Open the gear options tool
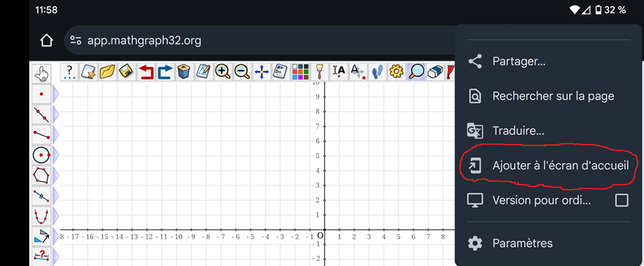This screenshot has width=644, height=266. point(396,72)
